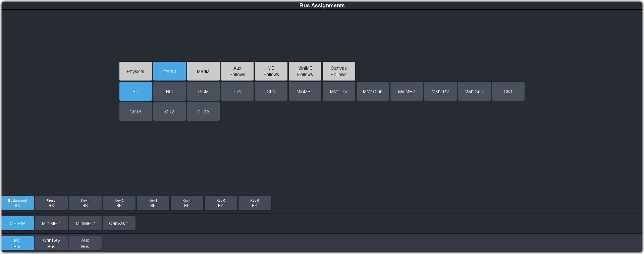Switch to the Media source category
The image size is (644, 254).
pos(203,71)
